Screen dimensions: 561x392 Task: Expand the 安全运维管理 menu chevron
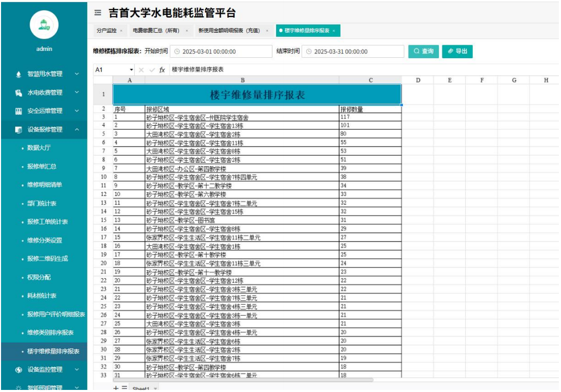[x=77, y=111]
